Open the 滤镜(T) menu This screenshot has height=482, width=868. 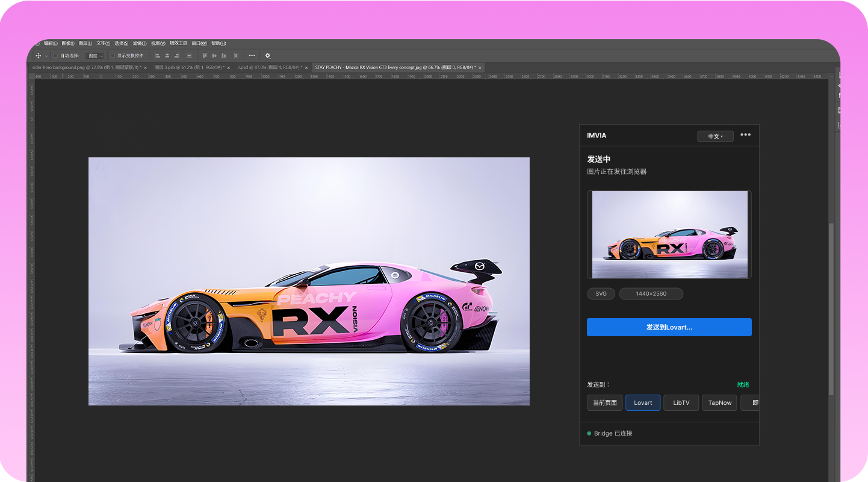pyautogui.click(x=140, y=43)
